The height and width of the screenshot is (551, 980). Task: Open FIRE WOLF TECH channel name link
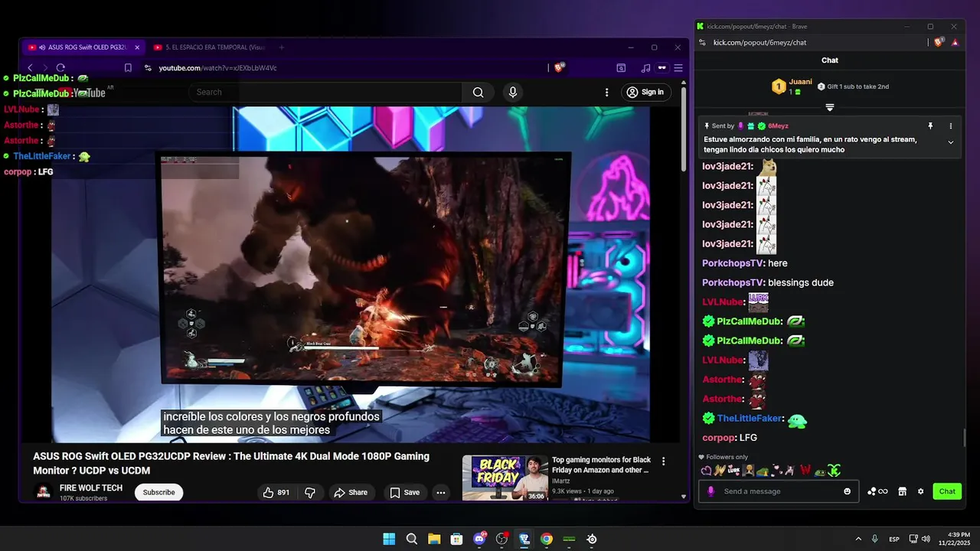91,488
